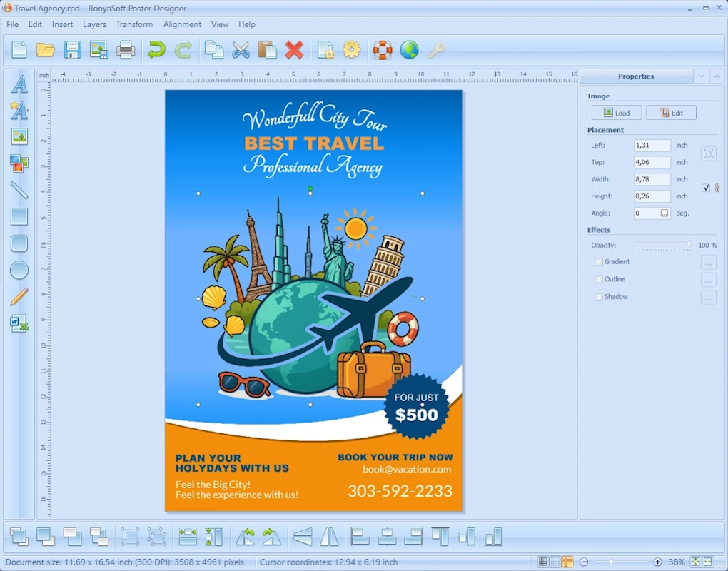Collapse Properties panel using up arrow

(x=716, y=76)
